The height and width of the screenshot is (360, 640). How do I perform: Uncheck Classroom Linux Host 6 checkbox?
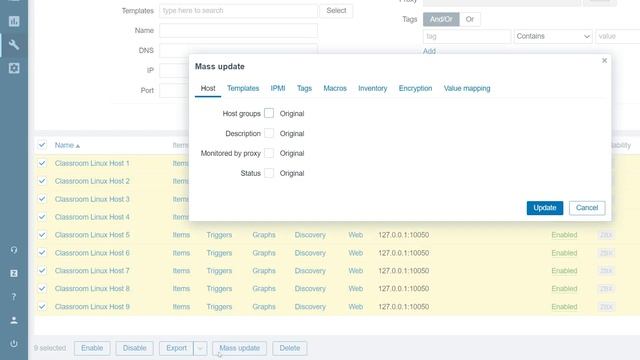pyautogui.click(x=42, y=253)
